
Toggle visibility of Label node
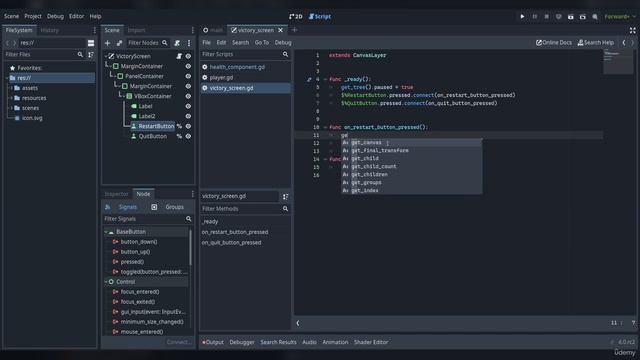click(188, 106)
